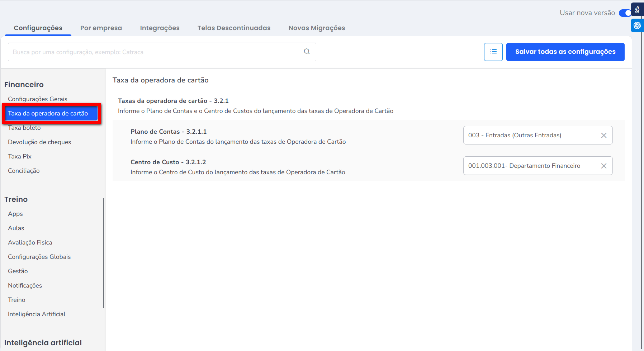Expand the Centro de Custo dropdown
The image size is (644, 351).
[x=531, y=166]
